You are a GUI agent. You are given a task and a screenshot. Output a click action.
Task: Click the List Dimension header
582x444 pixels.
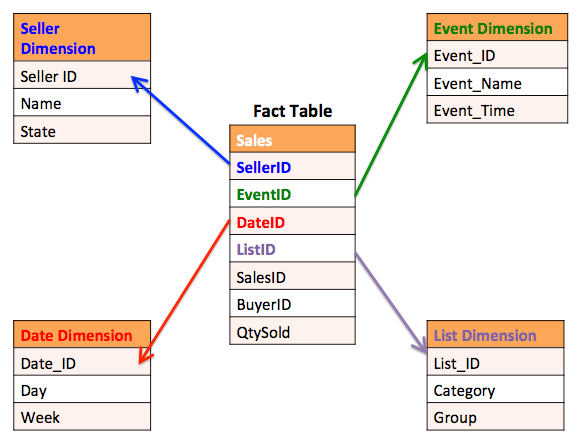[495, 334]
